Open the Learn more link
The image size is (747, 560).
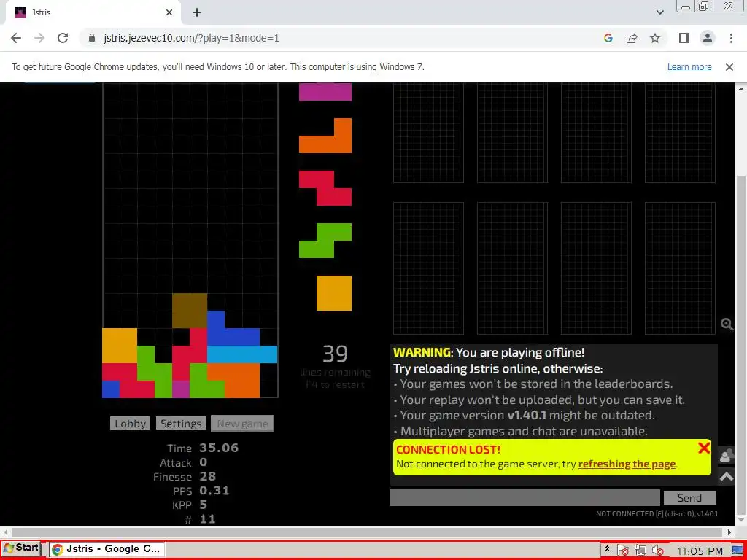pos(689,67)
